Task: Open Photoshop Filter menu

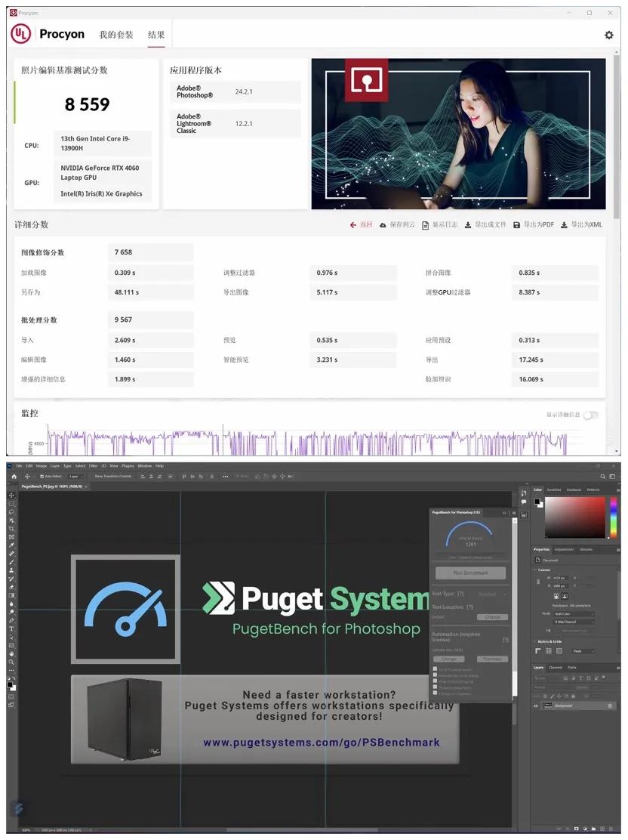Action: (x=93, y=466)
